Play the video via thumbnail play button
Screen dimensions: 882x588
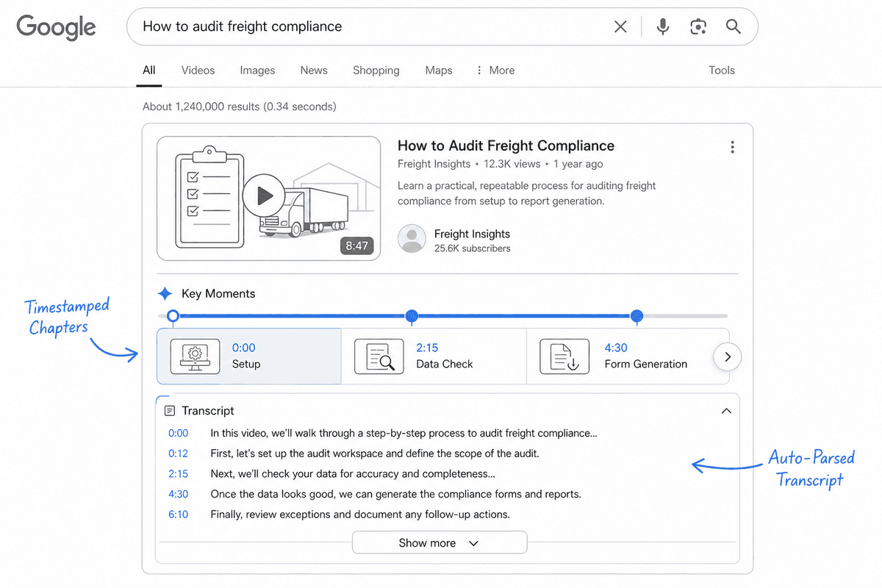[x=265, y=196]
